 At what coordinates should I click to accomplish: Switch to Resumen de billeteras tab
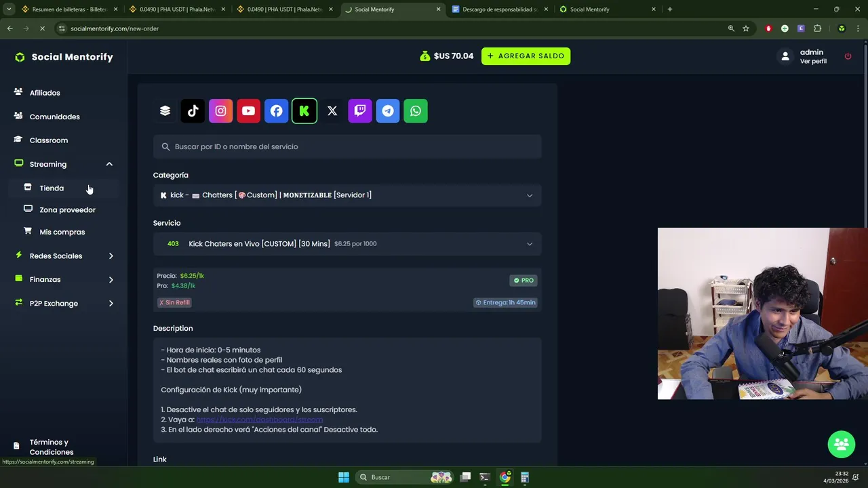(70, 9)
